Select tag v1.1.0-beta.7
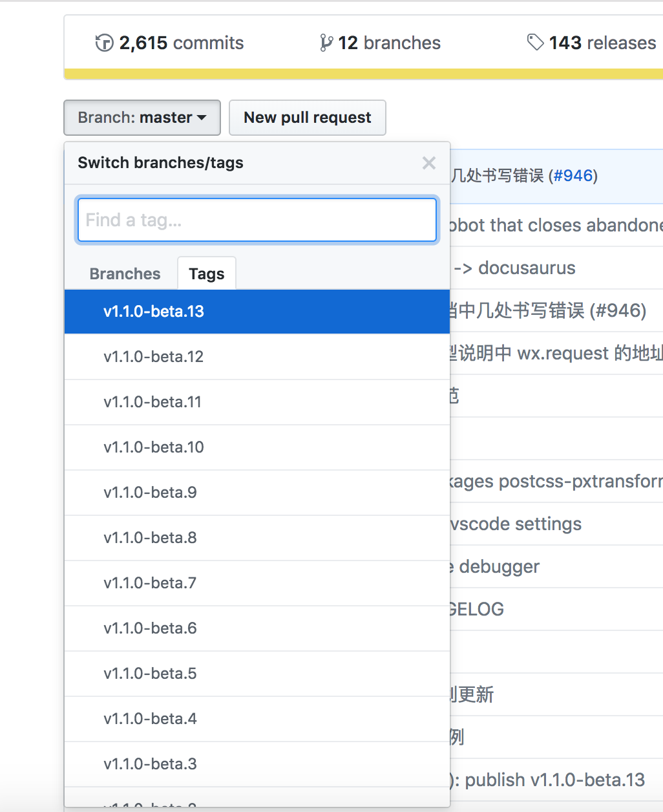Viewport: 663px width, 812px height. coord(257,583)
